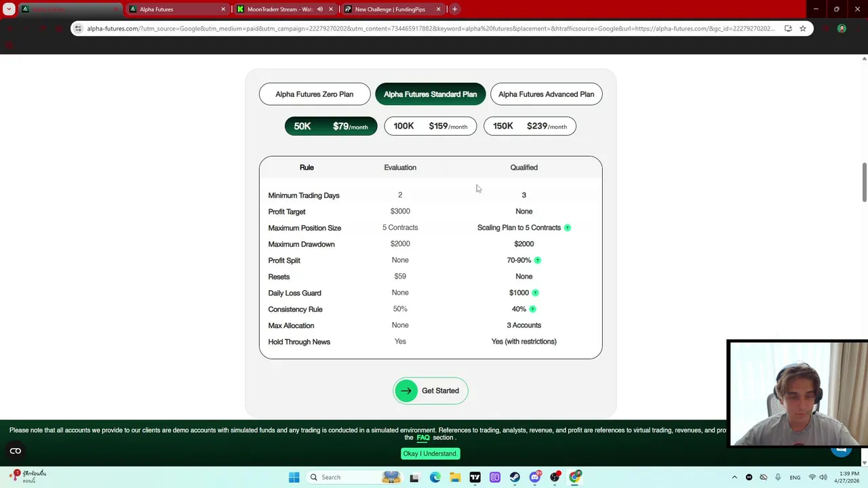
Task: Bookmark this page with the star icon
Action: [803, 28]
